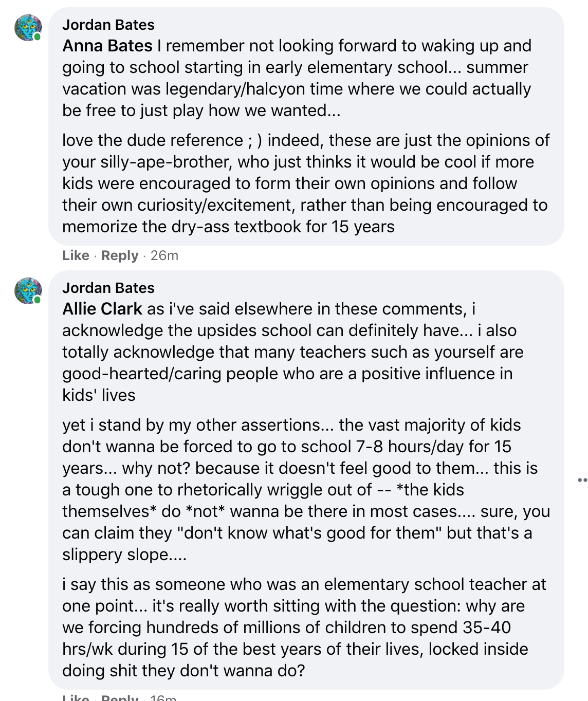Click the green online dot on the first avatar

[38, 37]
